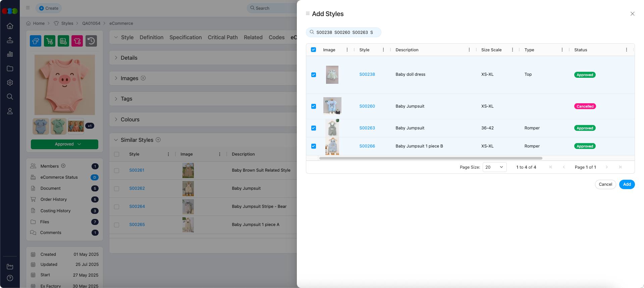
Task: Click the Add button
Action: click(x=627, y=184)
